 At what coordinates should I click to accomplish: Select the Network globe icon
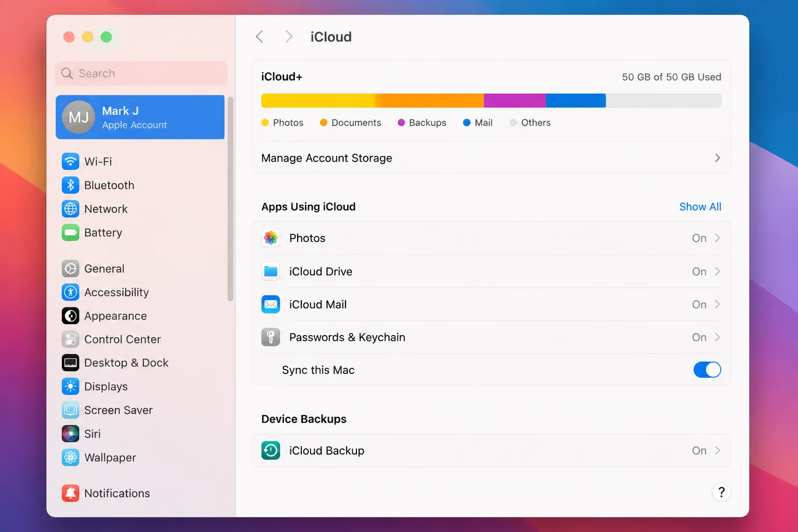tap(71, 209)
